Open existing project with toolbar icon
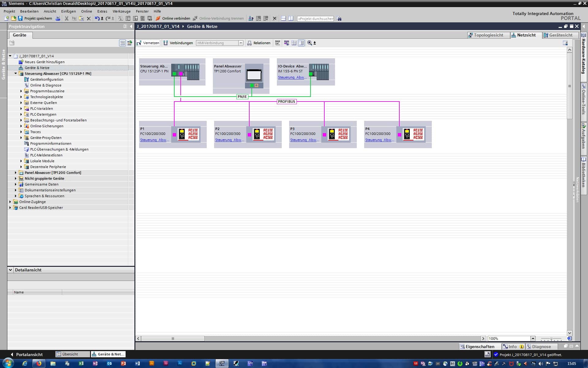Image resolution: width=588 pixels, height=368 pixels. (x=13, y=18)
